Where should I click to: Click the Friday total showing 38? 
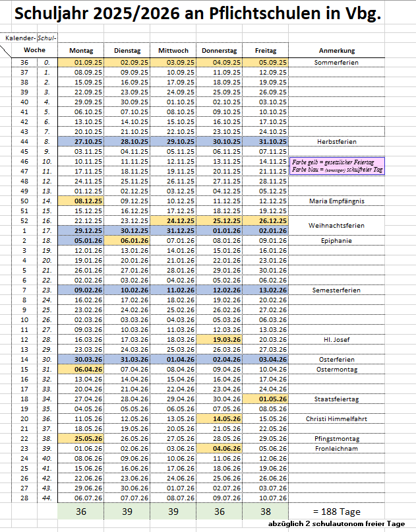click(x=266, y=512)
